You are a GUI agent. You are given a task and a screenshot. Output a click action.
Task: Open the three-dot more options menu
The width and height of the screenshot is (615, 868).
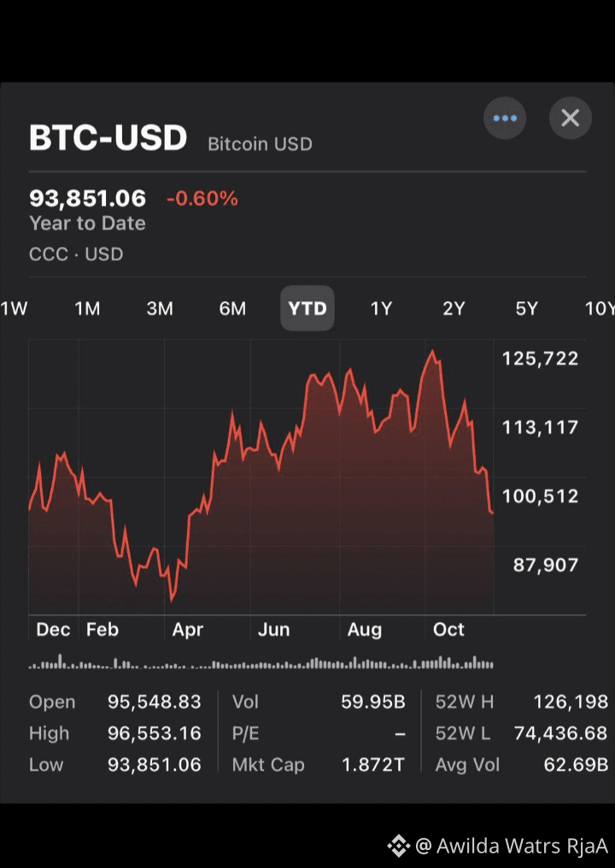pos(504,118)
